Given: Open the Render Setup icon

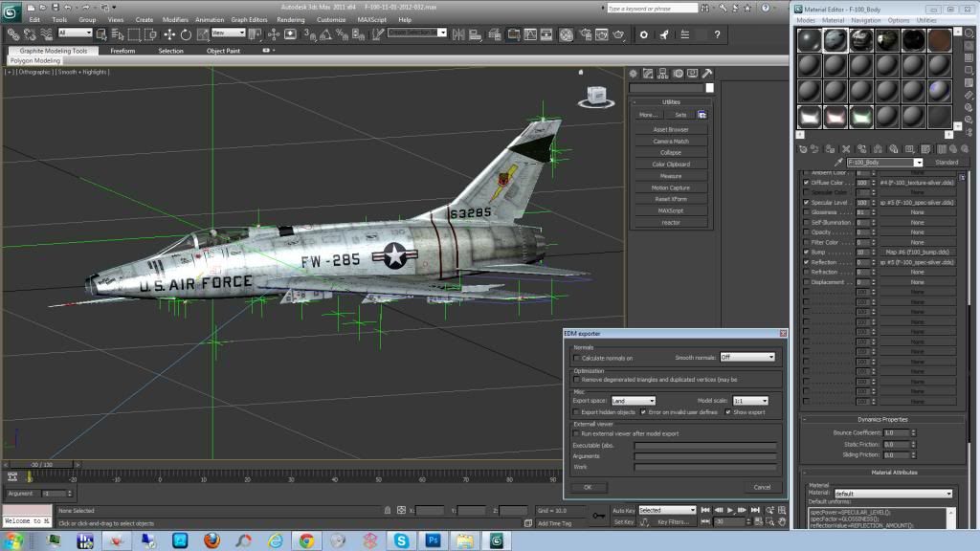Looking at the screenshot, I should [x=588, y=33].
